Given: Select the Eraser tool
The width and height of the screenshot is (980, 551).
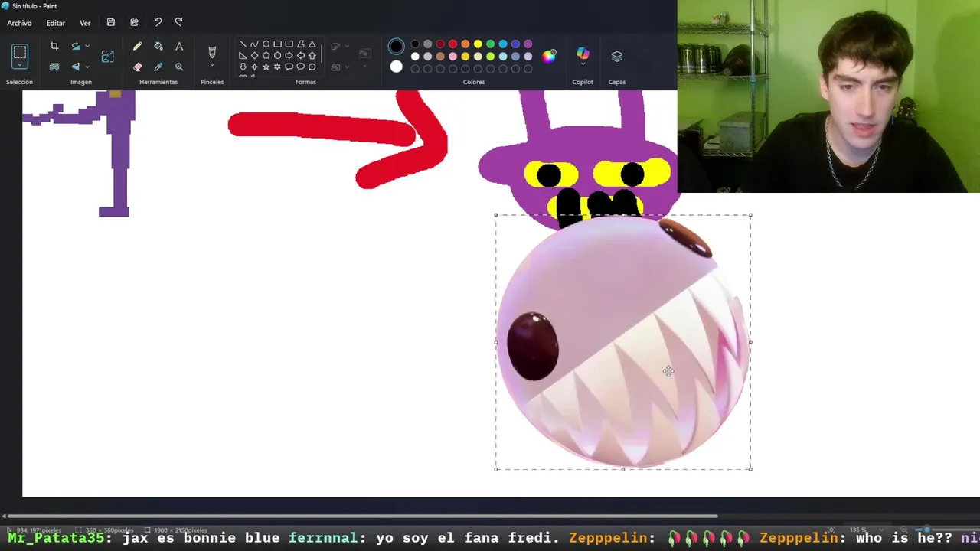Looking at the screenshot, I should 137,67.
